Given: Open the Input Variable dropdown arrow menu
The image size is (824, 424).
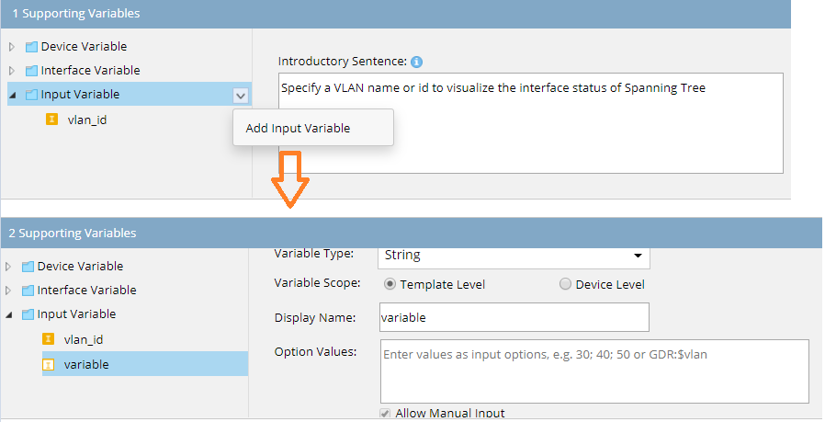Looking at the screenshot, I should pyautogui.click(x=239, y=95).
